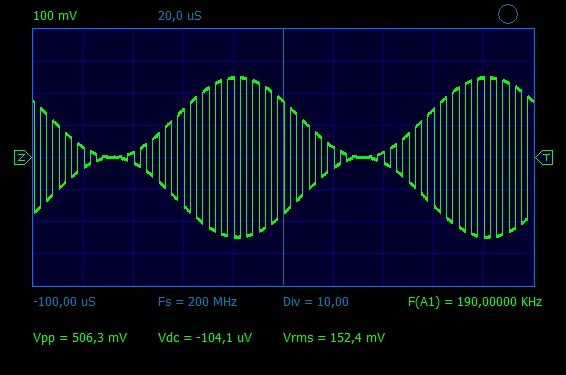Select the 20,0 uS timebase value
Screen dimensions: 566x375
(180, 16)
